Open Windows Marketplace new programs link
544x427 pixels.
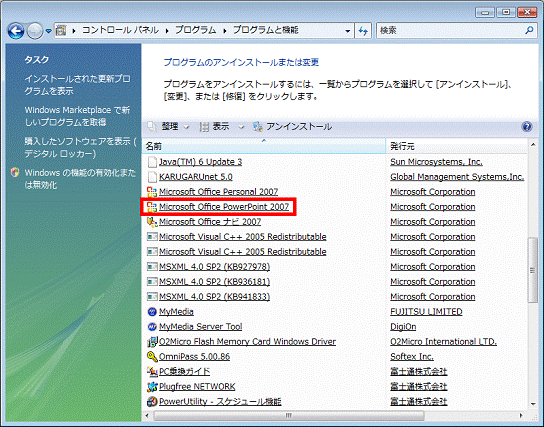pyautogui.click(x=77, y=116)
